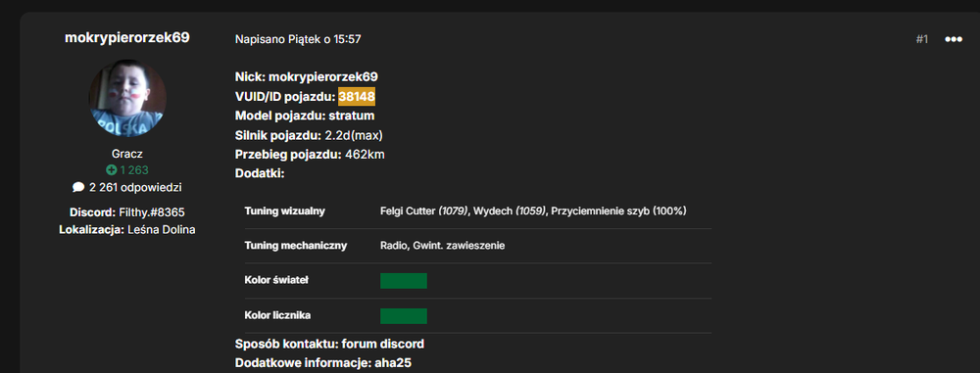
Task: Click the Felgi Cutter (1079) entry
Action: pyautogui.click(x=423, y=211)
